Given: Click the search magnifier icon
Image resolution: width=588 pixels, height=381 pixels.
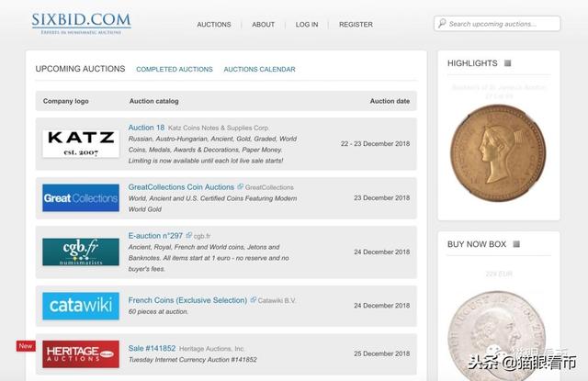Looking at the screenshot, I should pyautogui.click(x=442, y=23).
